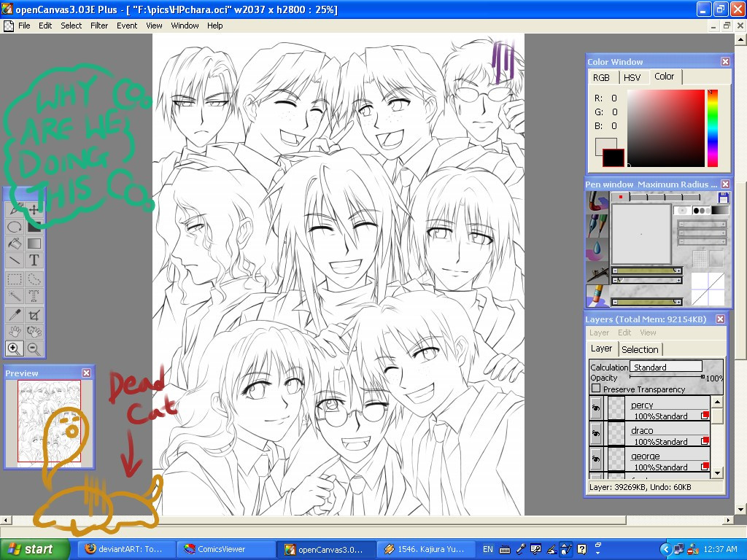Pick a color in the red saturation square
This screenshot has width=747, height=560.
click(x=665, y=128)
